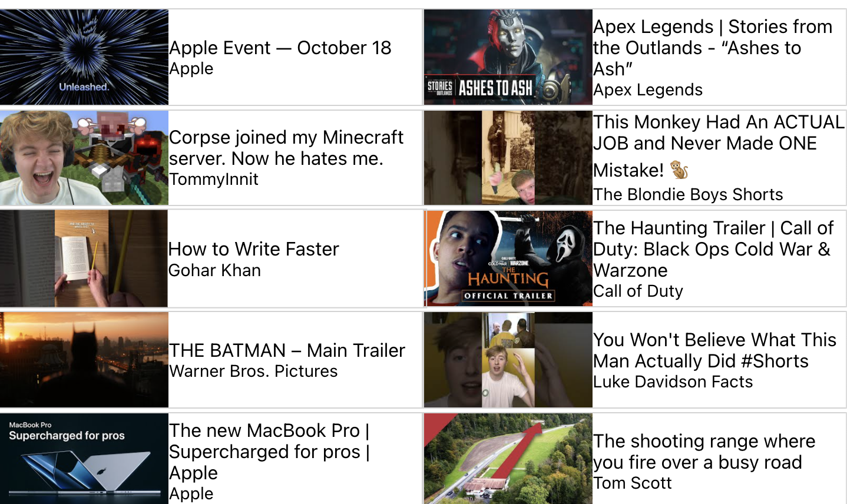Click the 'Tom Scott' channel name
Screen dimensions: 847x504
(x=633, y=483)
